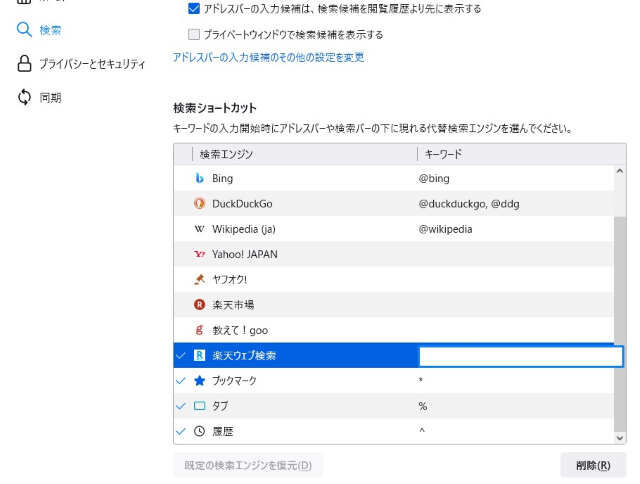Select the Wikipedia (ja) row name
This screenshot has height=484, width=640.
coord(244,229)
